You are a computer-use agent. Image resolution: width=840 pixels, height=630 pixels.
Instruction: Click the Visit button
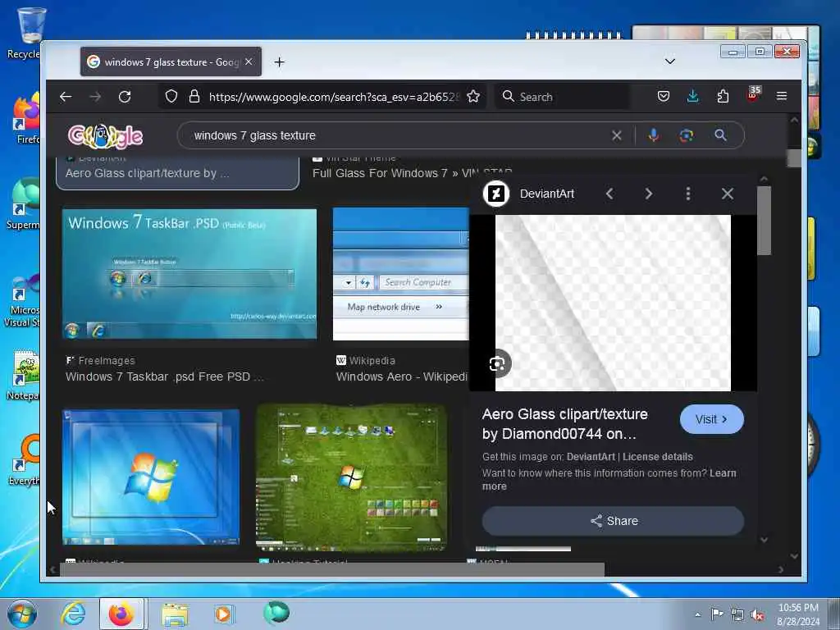(x=711, y=419)
